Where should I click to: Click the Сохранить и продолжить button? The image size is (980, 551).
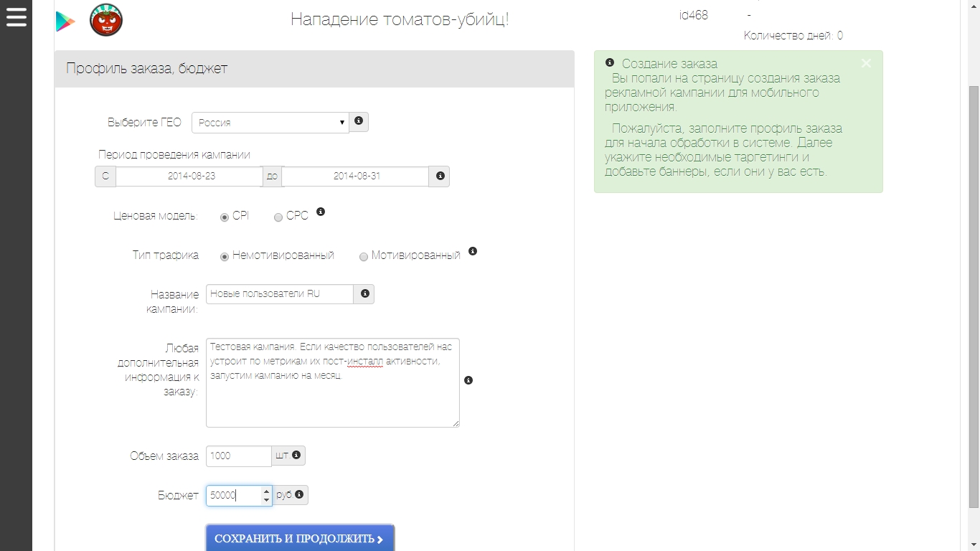click(300, 539)
